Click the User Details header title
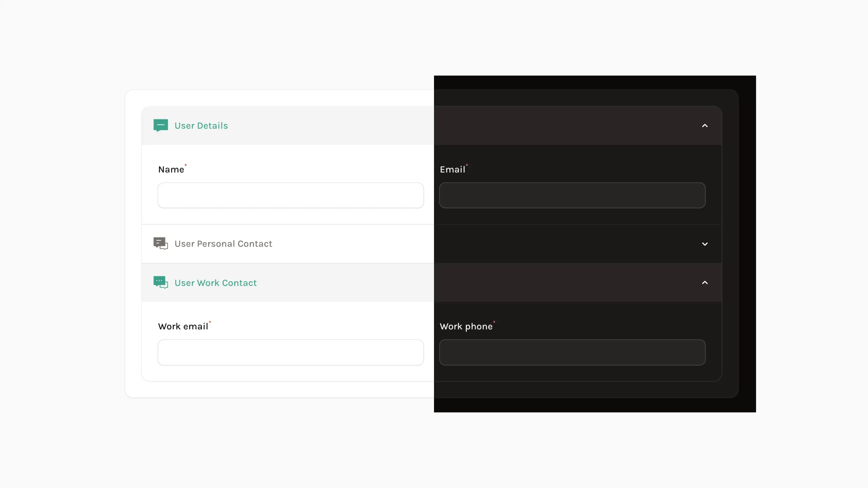This screenshot has height=488, width=868. [x=201, y=126]
